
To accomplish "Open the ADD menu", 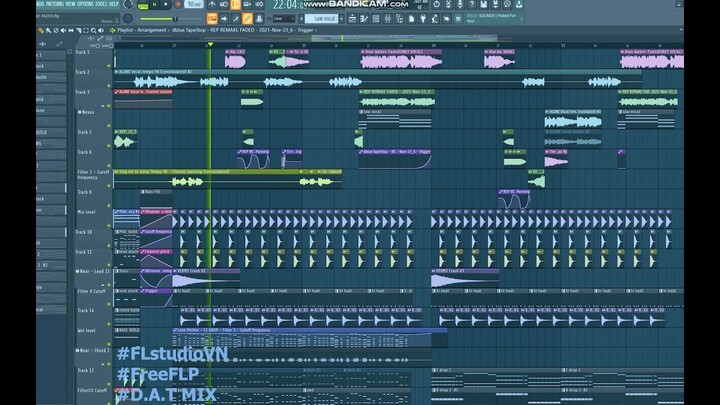I will pyautogui.click(x=40, y=4).
